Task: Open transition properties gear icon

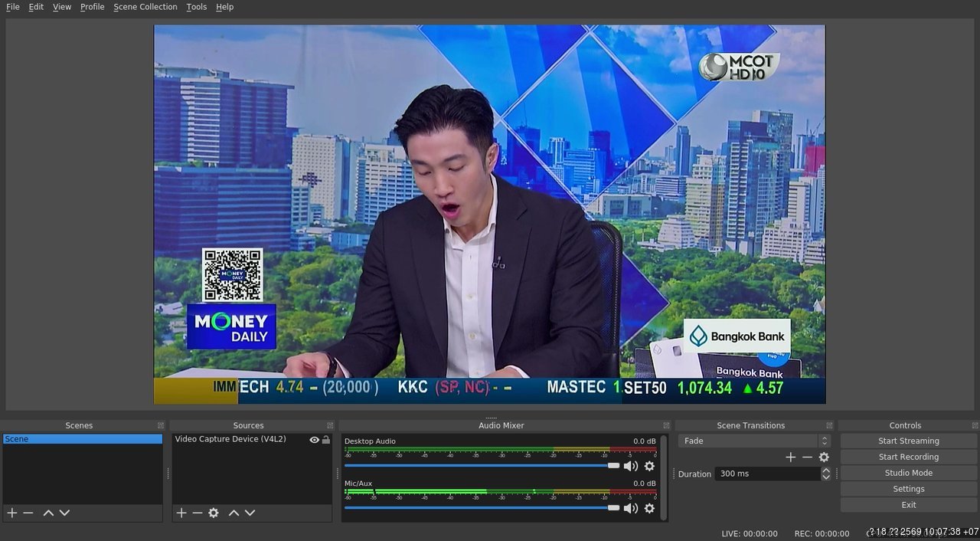Action: coord(824,457)
